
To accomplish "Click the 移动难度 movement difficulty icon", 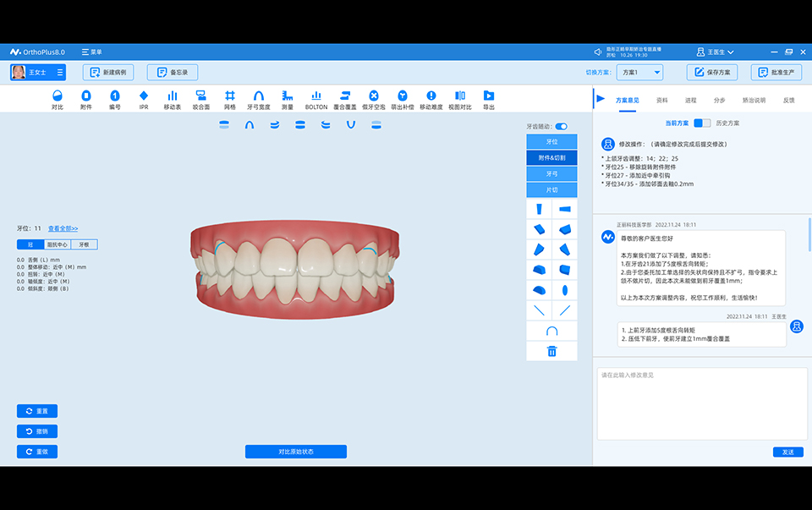I will pos(431,100).
